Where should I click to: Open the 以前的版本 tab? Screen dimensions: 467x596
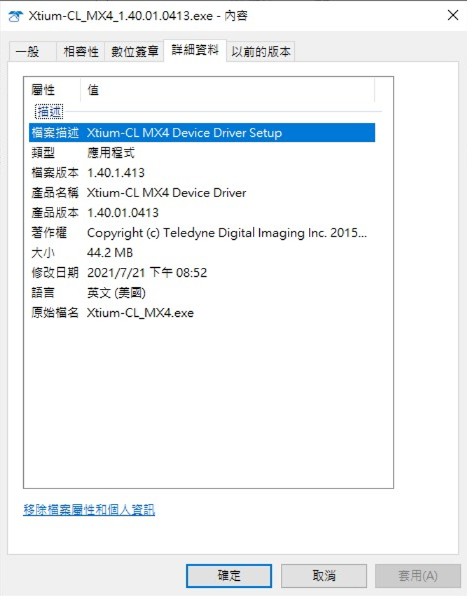click(x=261, y=51)
